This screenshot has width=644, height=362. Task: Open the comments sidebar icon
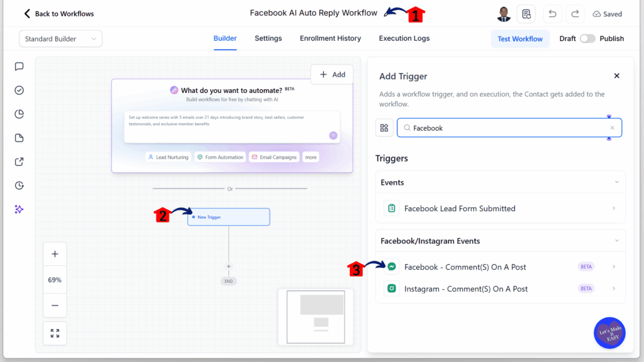19,67
